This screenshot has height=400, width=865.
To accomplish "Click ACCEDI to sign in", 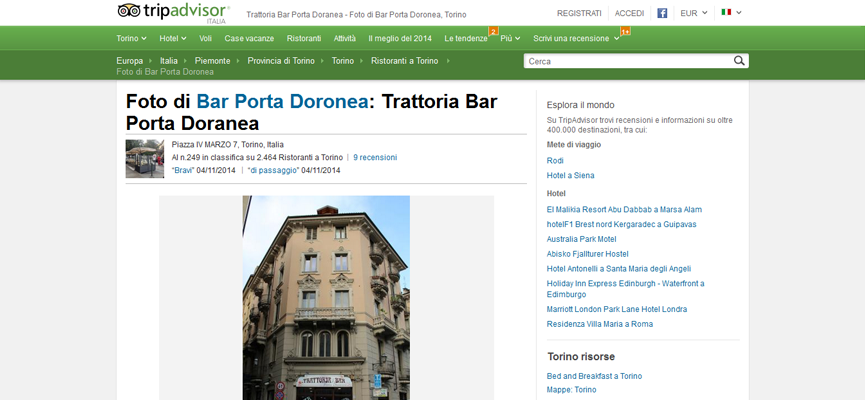I will (x=629, y=13).
